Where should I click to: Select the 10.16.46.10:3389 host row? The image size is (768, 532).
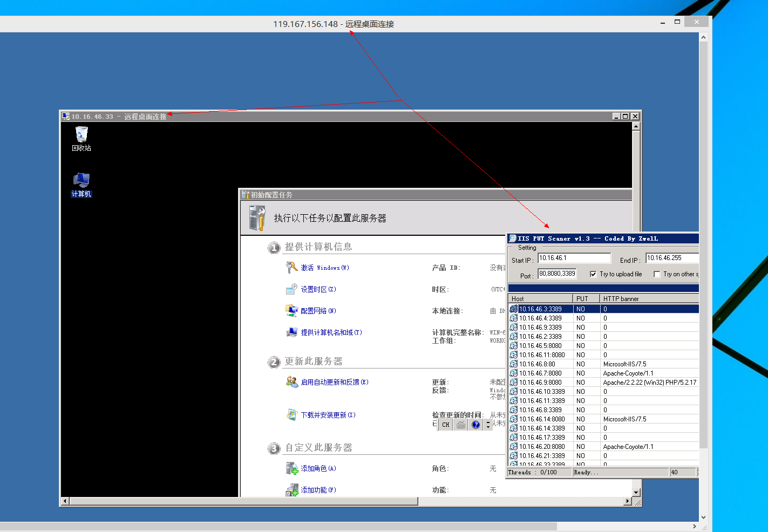[603, 392]
